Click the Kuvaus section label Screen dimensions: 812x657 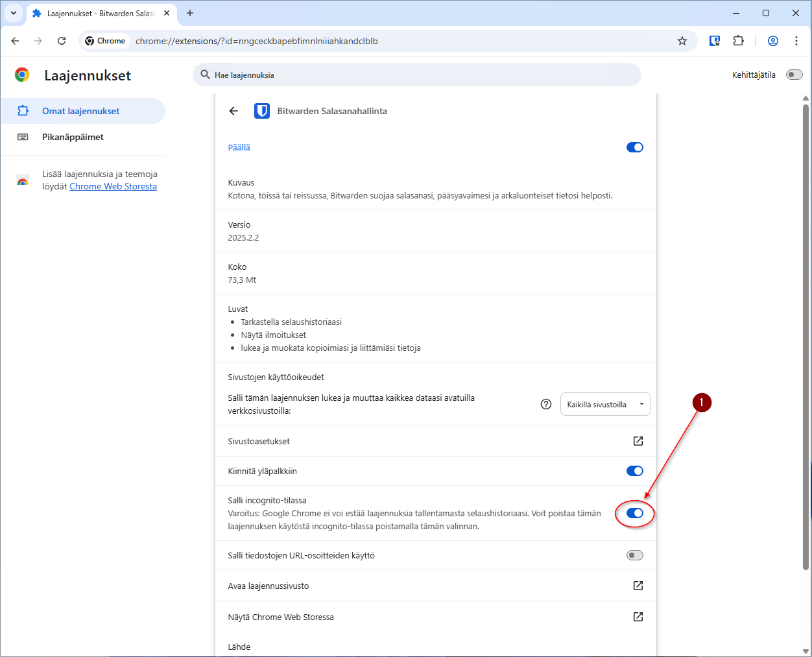241,182
